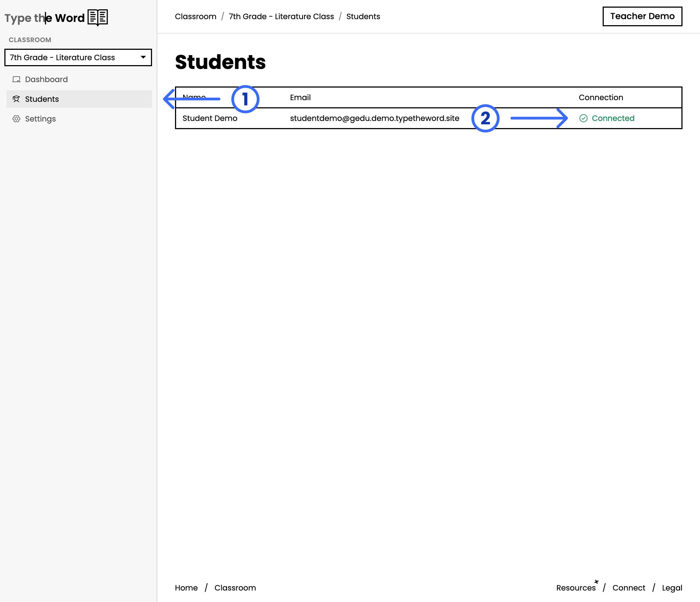
Task: Open the Classroom footer link
Action: [x=235, y=588]
